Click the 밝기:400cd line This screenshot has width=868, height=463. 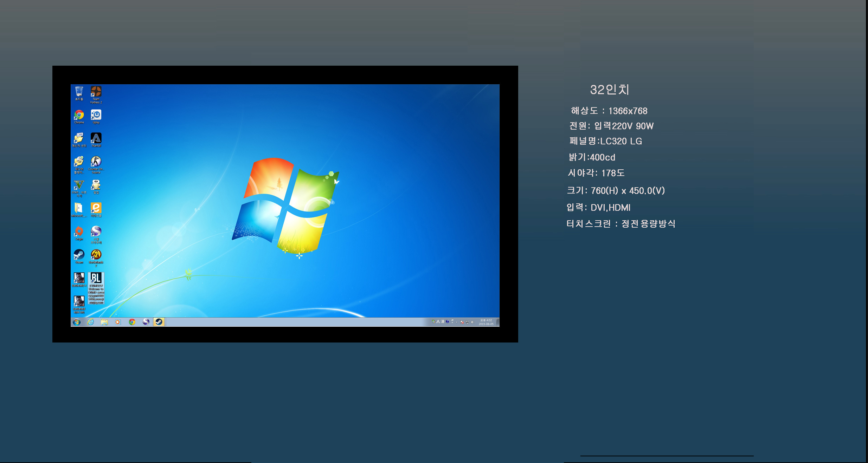tap(592, 157)
